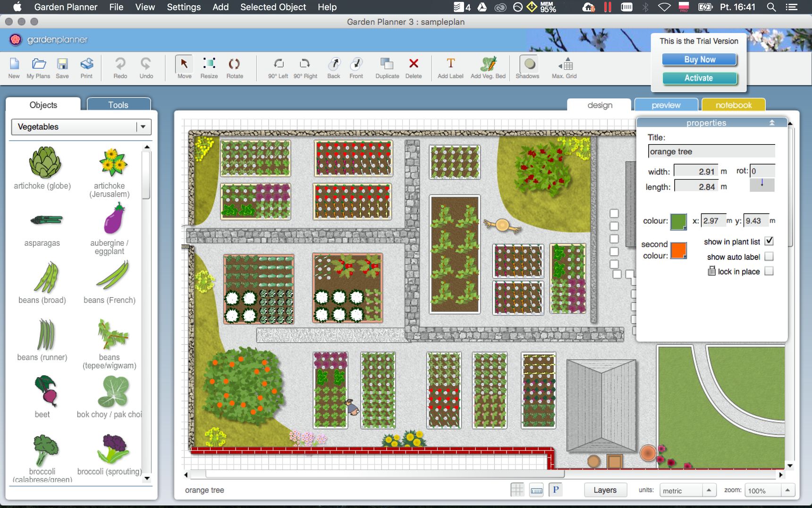The width and height of the screenshot is (812, 508).
Task: Enable lock in place checkbox
Action: 769,271
